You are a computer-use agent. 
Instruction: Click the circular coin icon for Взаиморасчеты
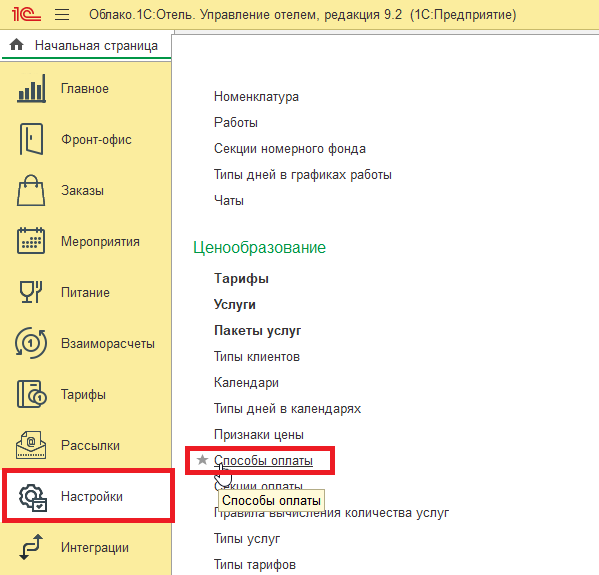click(31, 343)
